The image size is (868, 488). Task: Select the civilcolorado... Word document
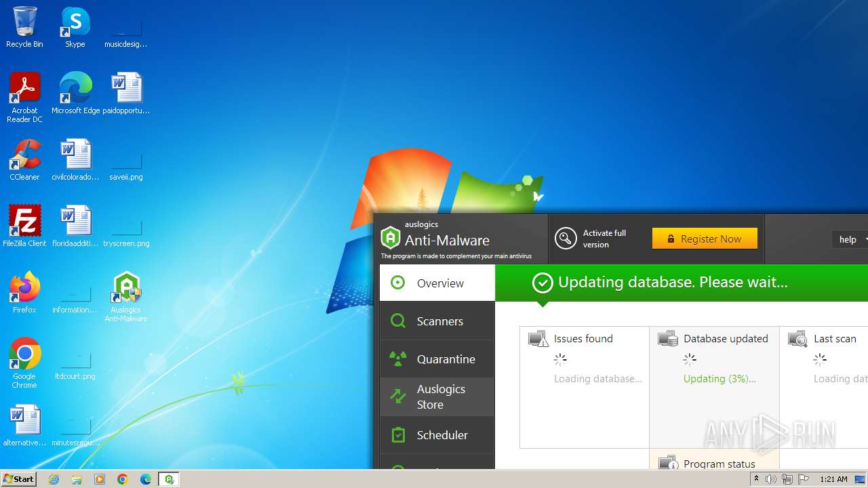coord(75,160)
